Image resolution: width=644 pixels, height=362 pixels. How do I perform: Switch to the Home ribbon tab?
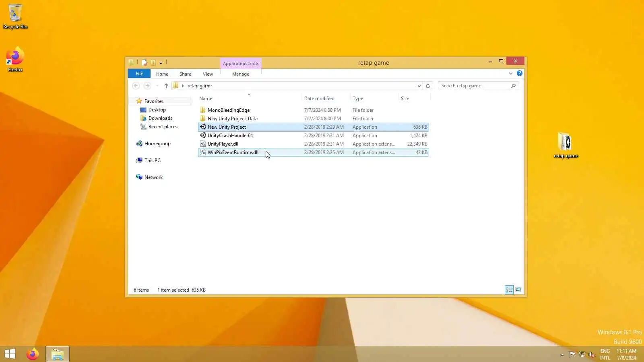162,74
